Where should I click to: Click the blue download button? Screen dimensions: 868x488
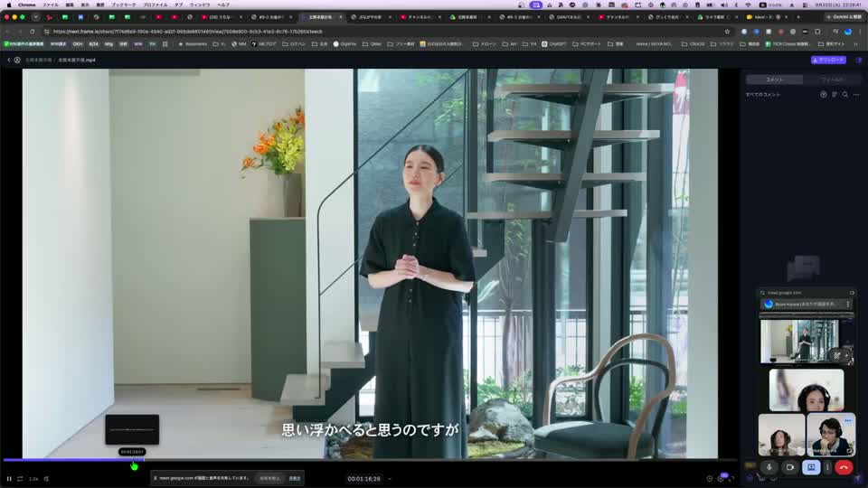828,60
